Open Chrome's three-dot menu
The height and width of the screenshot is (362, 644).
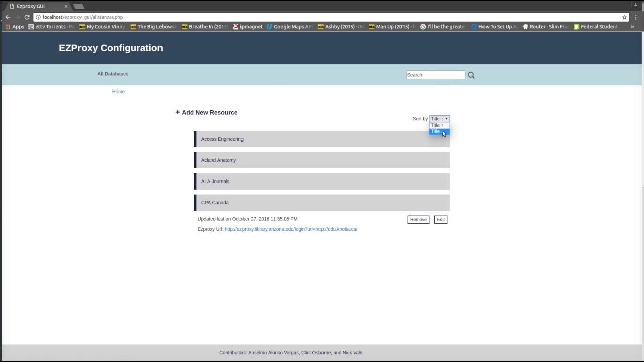point(636,17)
